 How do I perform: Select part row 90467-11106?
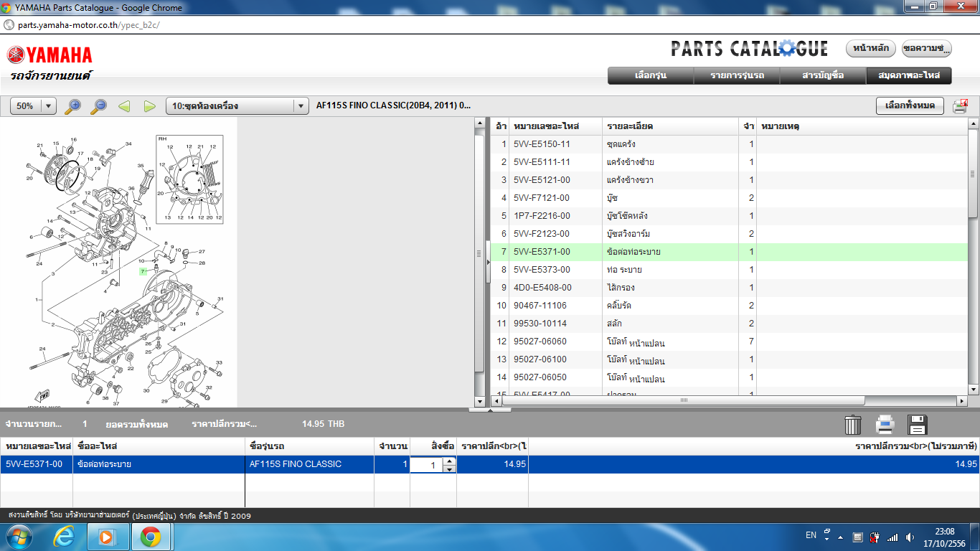click(x=729, y=306)
